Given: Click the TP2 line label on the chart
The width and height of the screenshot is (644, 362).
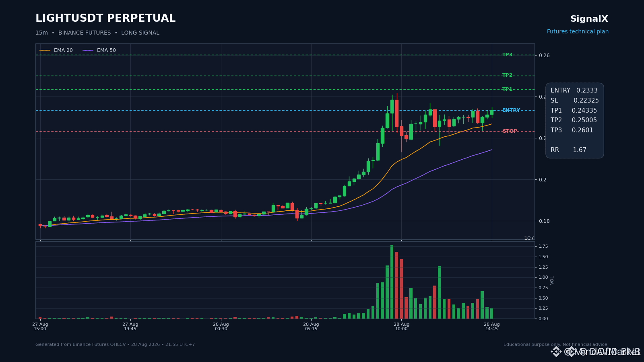Looking at the screenshot, I should tap(507, 75).
